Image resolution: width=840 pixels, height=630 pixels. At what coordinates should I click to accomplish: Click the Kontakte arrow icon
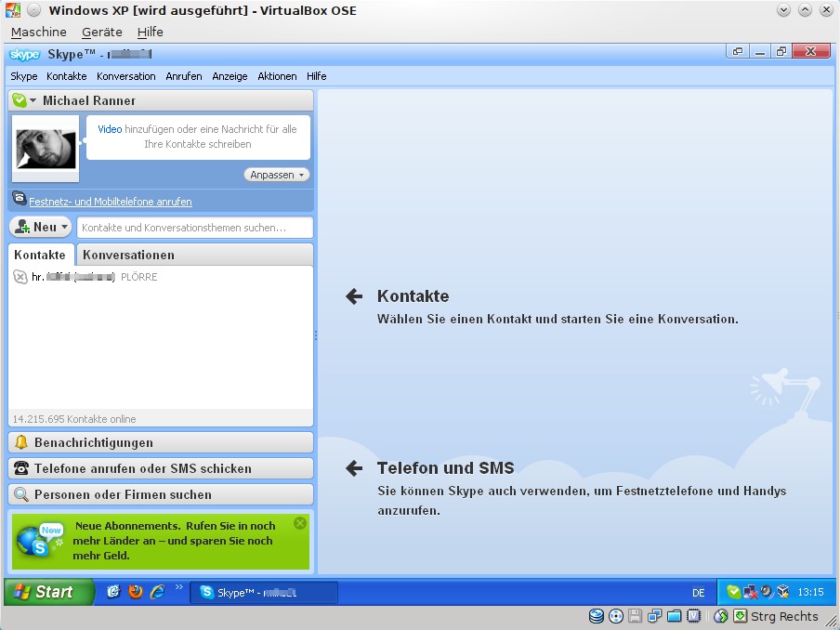point(354,296)
